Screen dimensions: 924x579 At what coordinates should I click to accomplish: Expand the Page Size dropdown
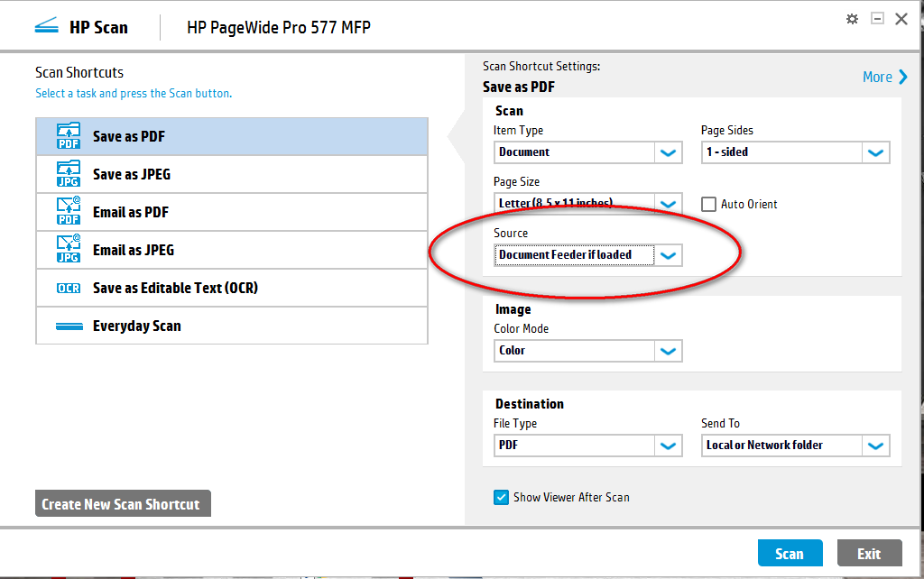pyautogui.click(x=669, y=204)
